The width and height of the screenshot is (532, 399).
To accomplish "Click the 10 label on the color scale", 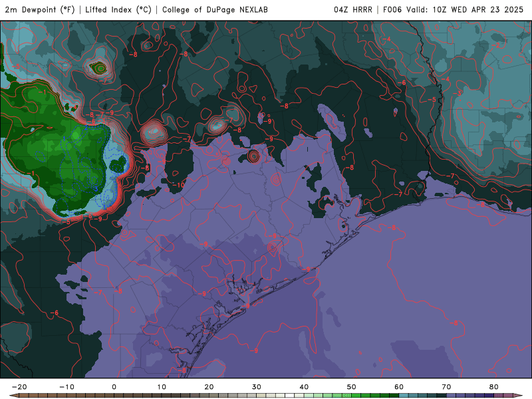I will 162,387.
